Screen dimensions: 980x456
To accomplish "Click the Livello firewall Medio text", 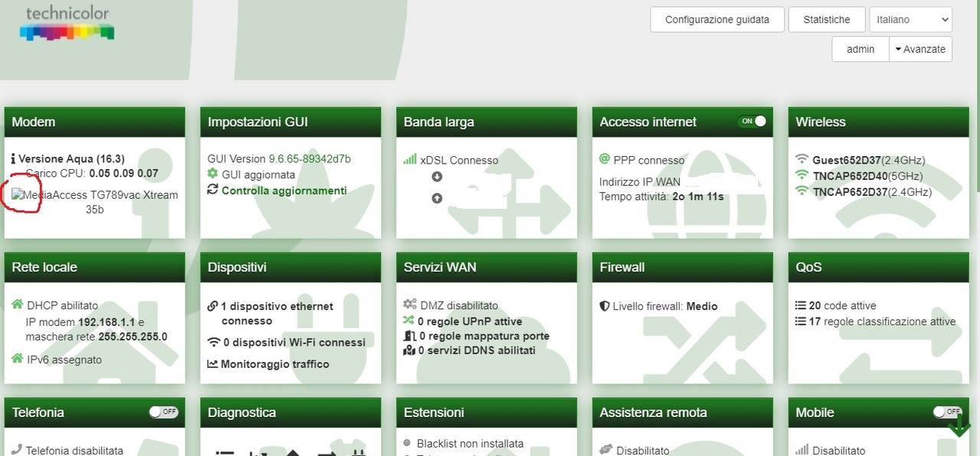I will [665, 306].
